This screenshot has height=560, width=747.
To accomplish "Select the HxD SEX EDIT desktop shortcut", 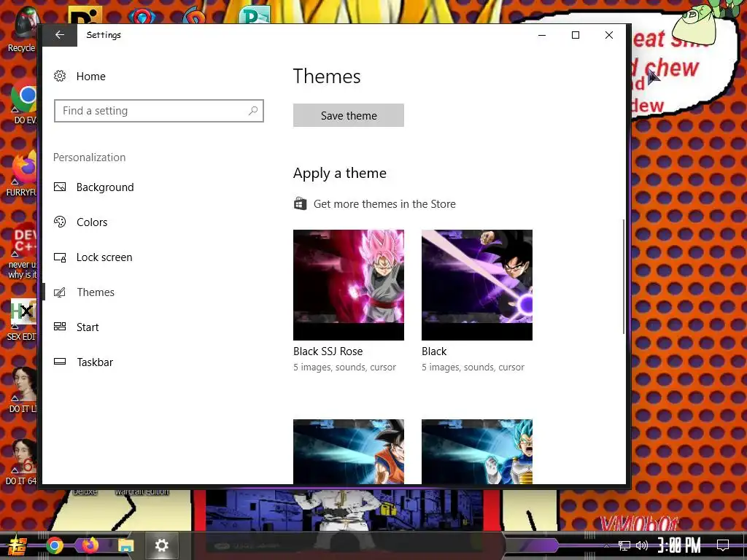I will (23, 320).
